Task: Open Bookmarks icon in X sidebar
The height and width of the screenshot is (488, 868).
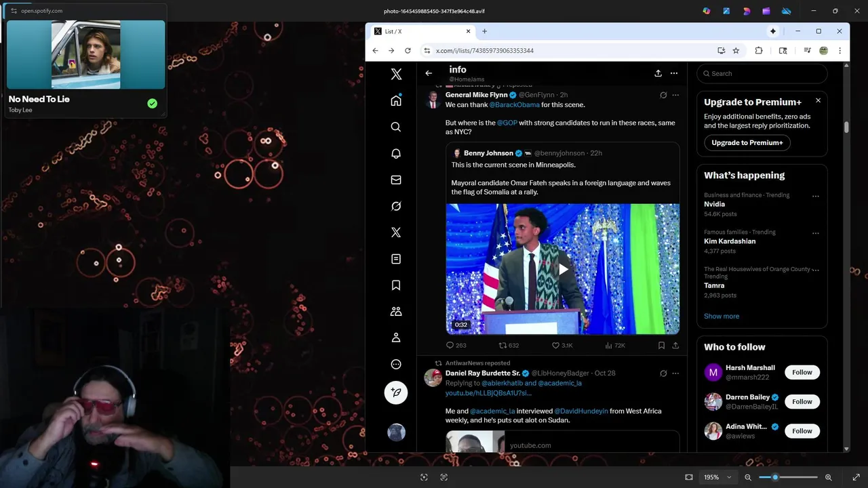Action: click(x=396, y=285)
